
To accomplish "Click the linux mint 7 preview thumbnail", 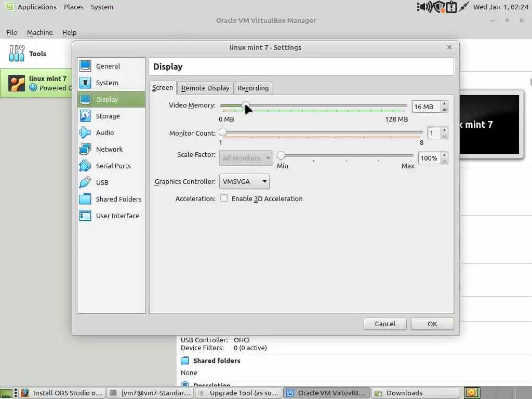I will pyautogui.click(x=489, y=124).
